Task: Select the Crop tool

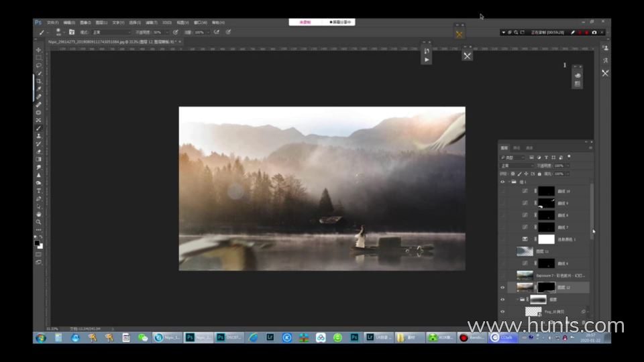Action: point(38,81)
